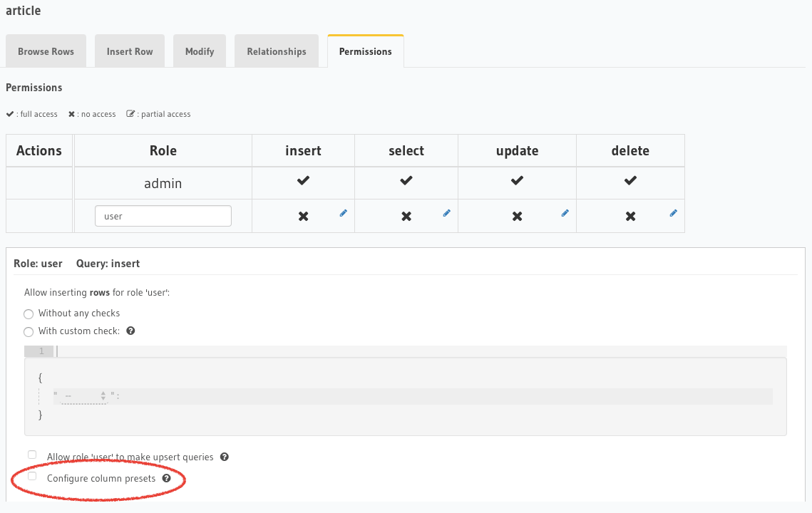Image resolution: width=812 pixels, height=513 pixels.
Task: Enable 'Allow role user to make upsert queries'
Action: pyautogui.click(x=31, y=454)
